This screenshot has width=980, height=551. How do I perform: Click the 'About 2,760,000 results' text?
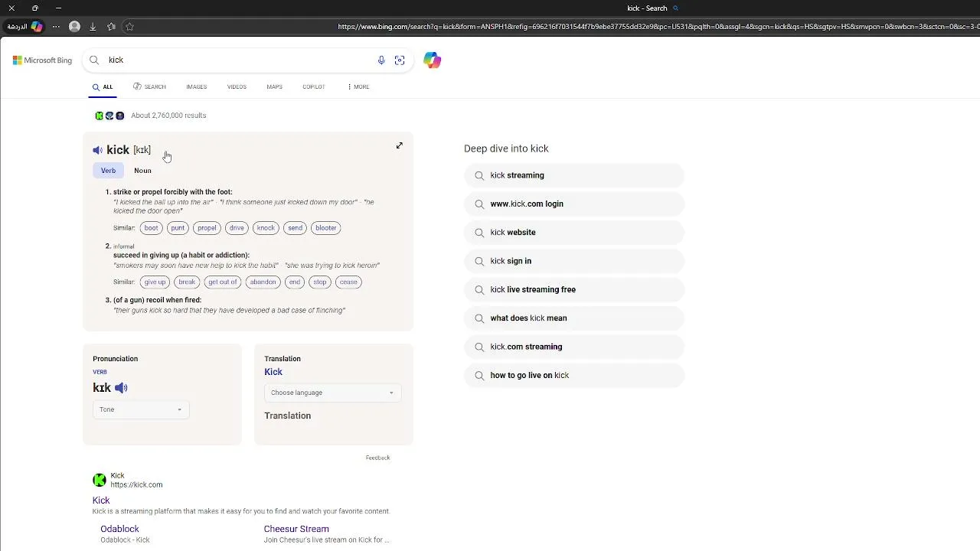tap(168, 116)
